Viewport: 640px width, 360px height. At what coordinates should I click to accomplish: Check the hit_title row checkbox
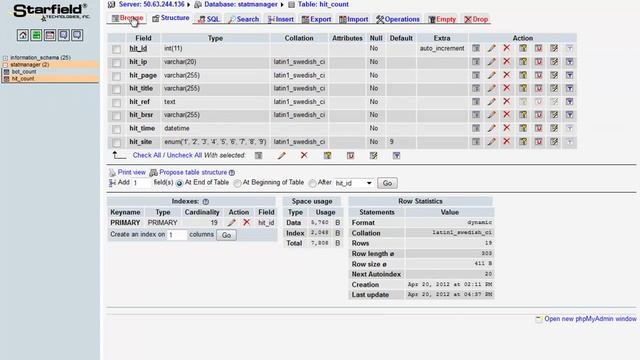(116, 89)
